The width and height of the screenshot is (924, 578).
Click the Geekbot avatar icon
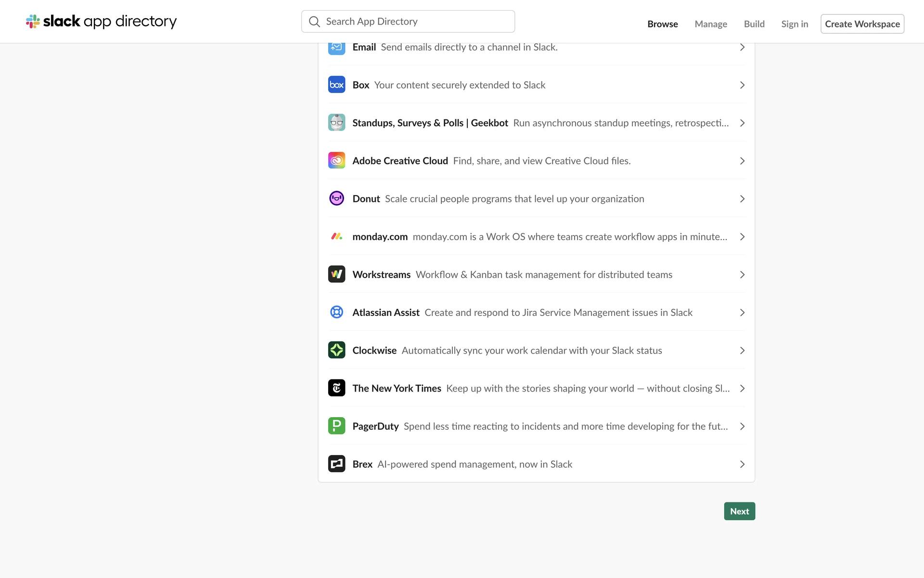click(336, 123)
